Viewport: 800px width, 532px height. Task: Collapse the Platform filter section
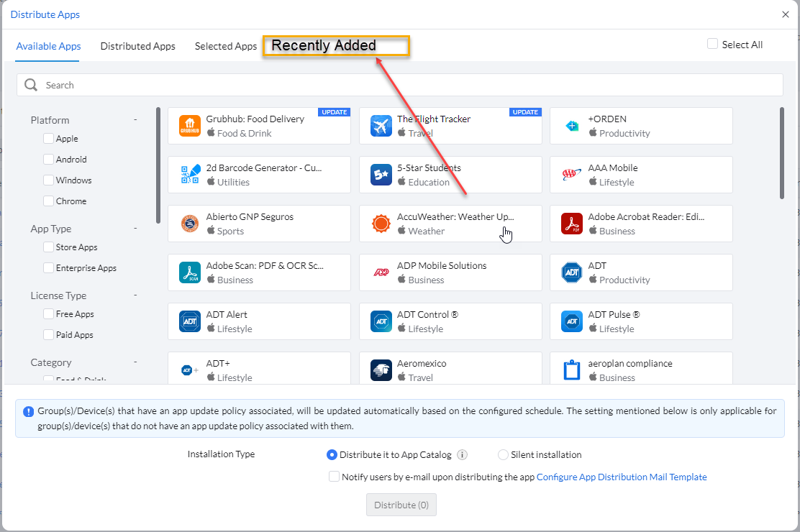tap(135, 119)
